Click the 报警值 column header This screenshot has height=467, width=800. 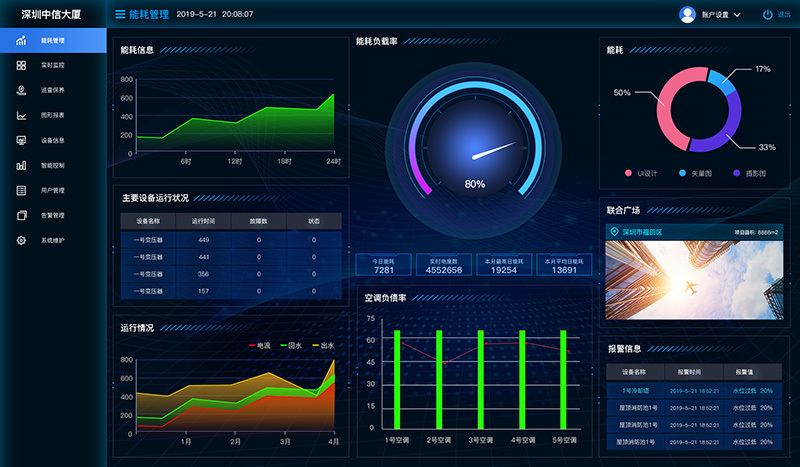(744, 372)
